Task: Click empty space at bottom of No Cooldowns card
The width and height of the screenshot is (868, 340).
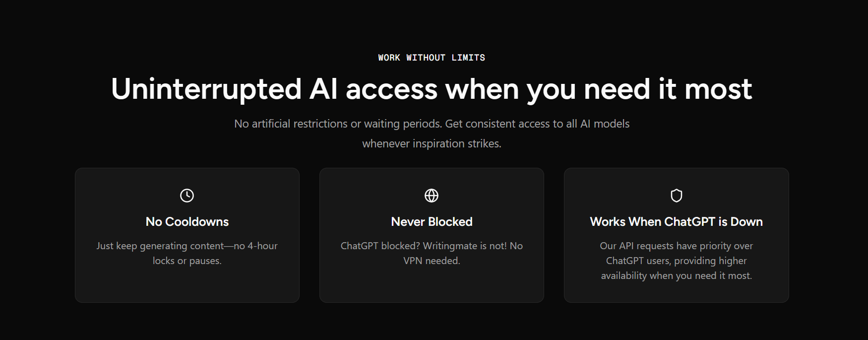Action: coord(187,287)
